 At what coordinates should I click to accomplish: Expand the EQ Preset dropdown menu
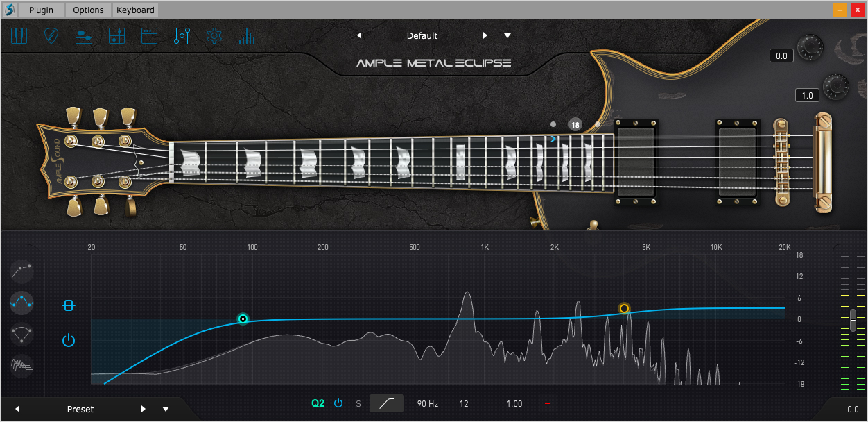tap(166, 409)
